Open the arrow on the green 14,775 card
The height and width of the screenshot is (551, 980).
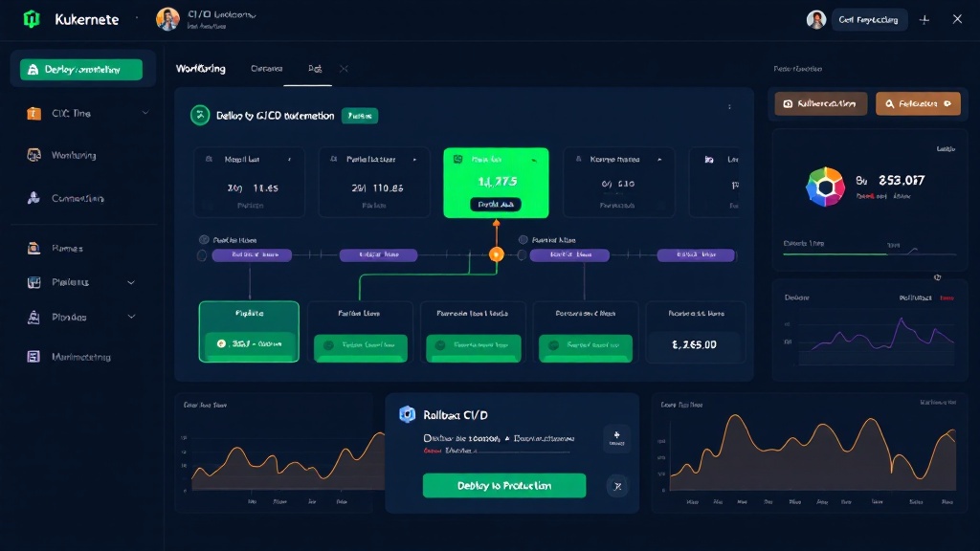(534, 161)
